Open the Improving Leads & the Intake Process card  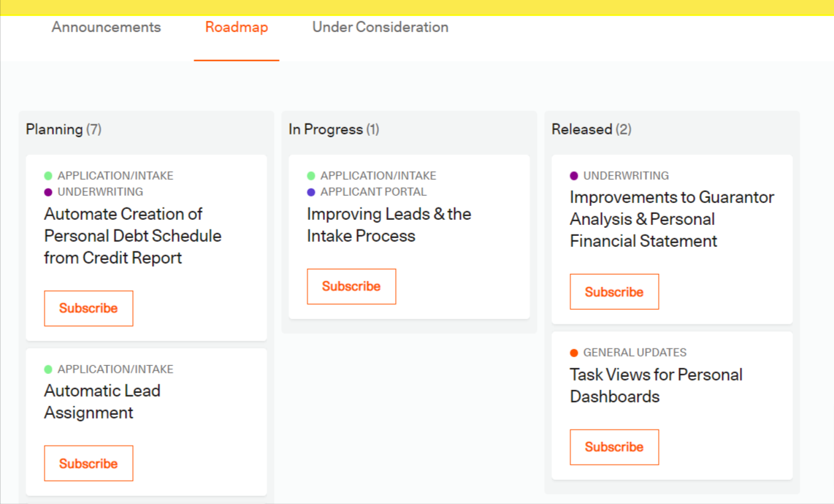click(389, 225)
